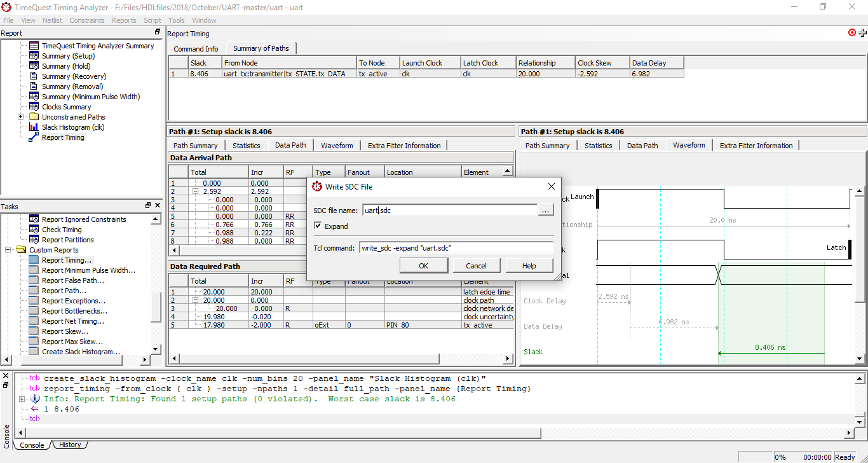Image resolution: width=868 pixels, height=463 pixels.
Task: Confirm Write SDC File dialog with OK
Action: tap(423, 266)
